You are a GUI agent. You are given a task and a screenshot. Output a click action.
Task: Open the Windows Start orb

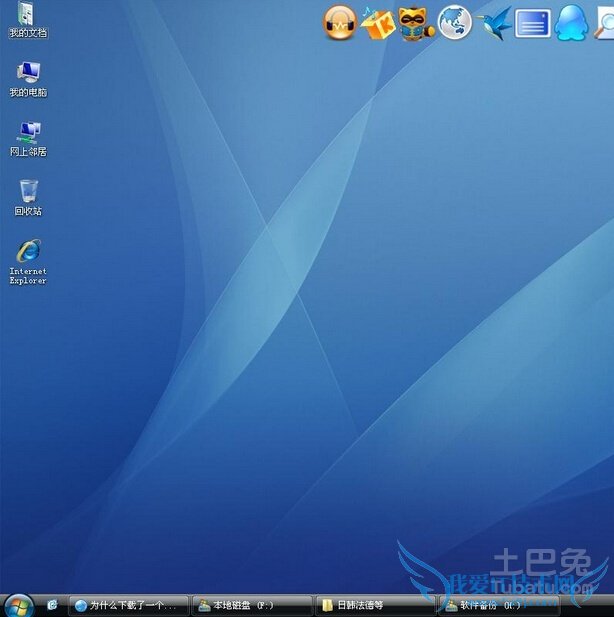(x=18, y=606)
